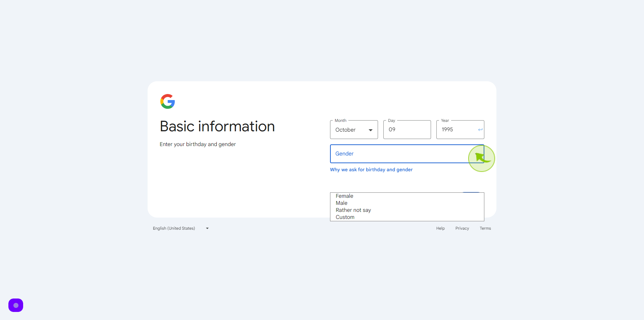This screenshot has height=320, width=644.
Task: Choose Rather not say option
Action: (407, 210)
